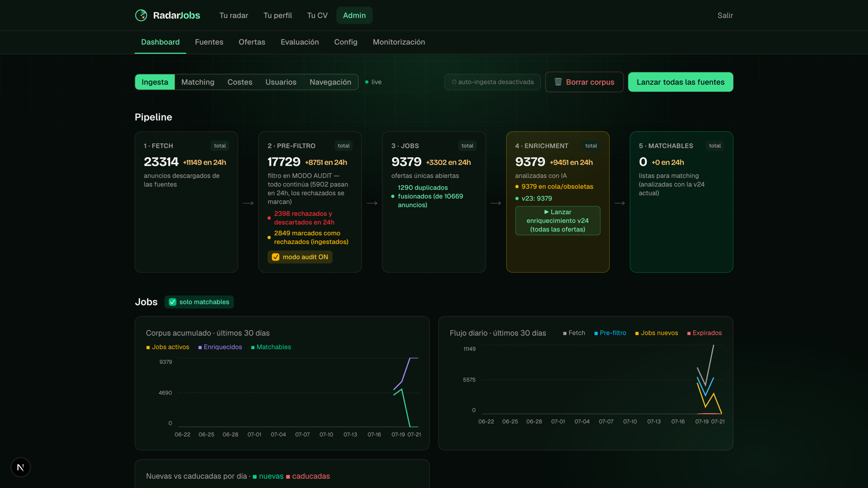Select the Matching segment
Screen dimensions: 868x488
[198, 82]
